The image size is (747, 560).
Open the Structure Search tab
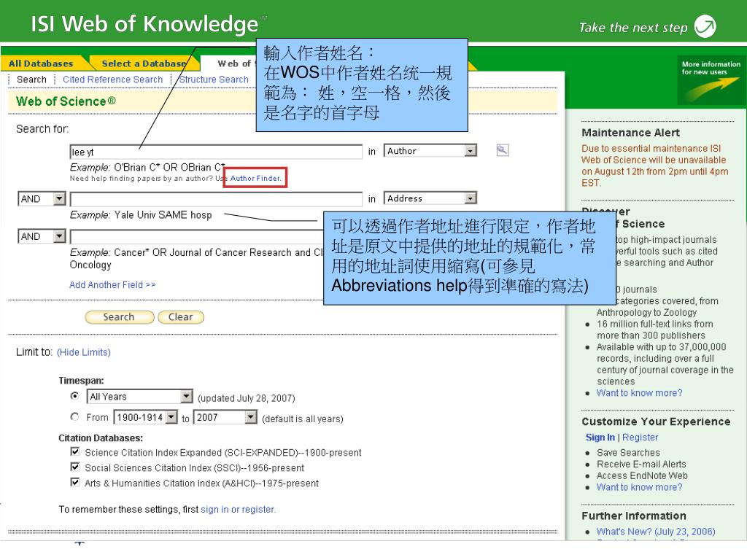(214, 79)
